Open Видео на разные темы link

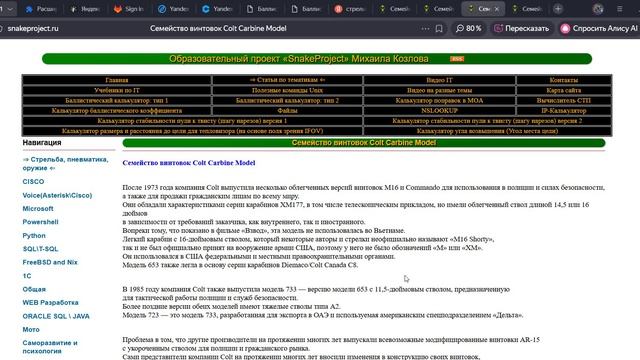(439, 90)
